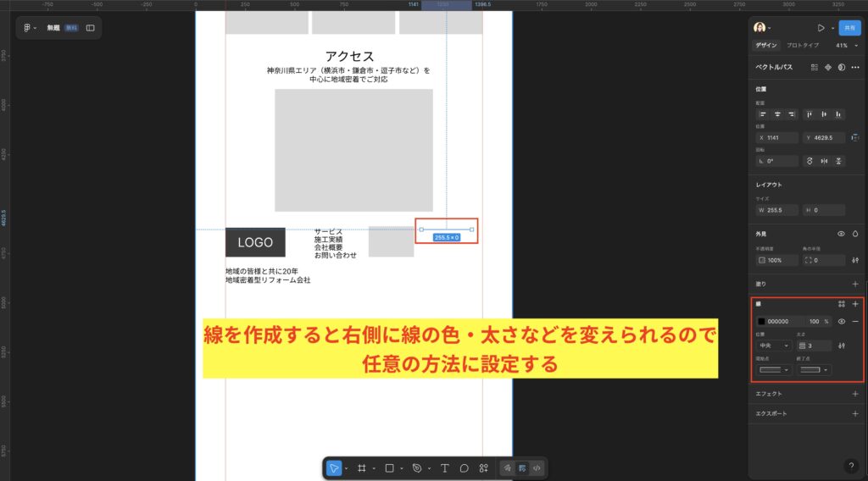Open the stroke position 中央 dropdown
Screen dimensions: 868x481
point(775,346)
